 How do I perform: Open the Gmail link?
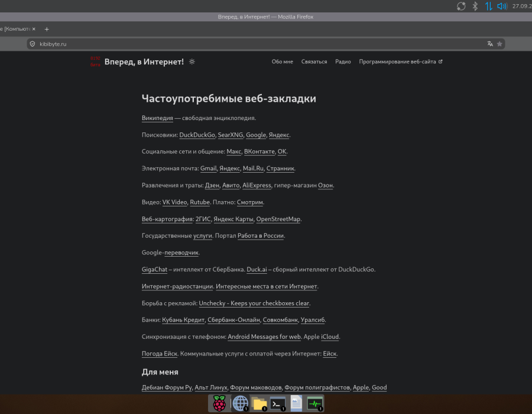pos(208,169)
